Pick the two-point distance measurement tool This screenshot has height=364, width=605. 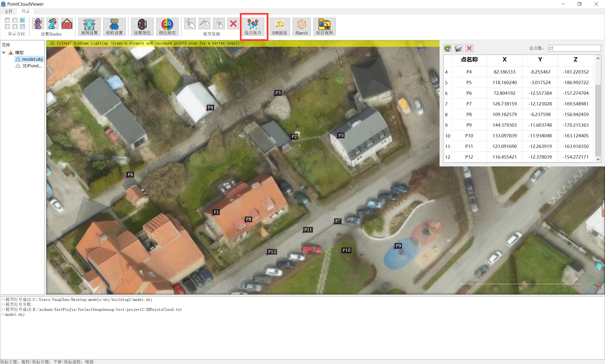tap(204, 24)
